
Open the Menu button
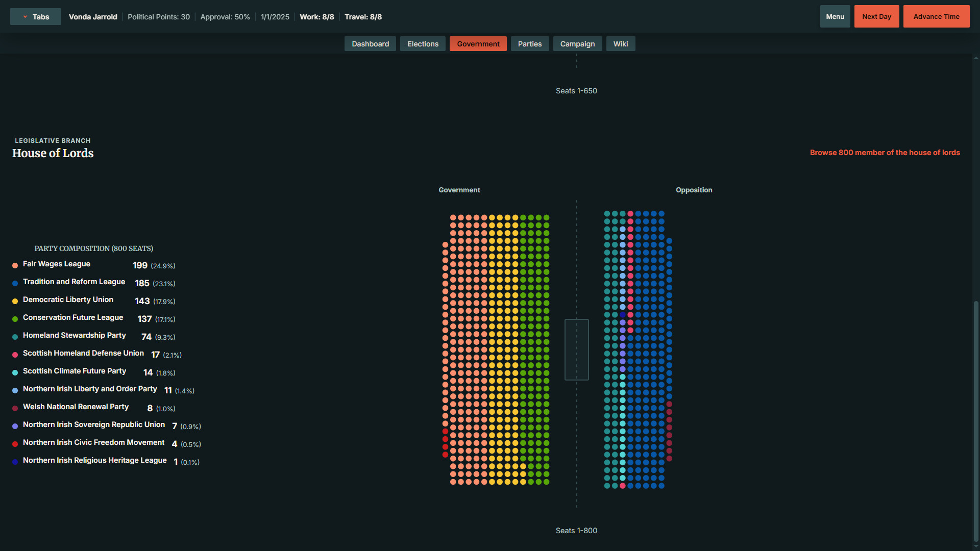[835, 17]
